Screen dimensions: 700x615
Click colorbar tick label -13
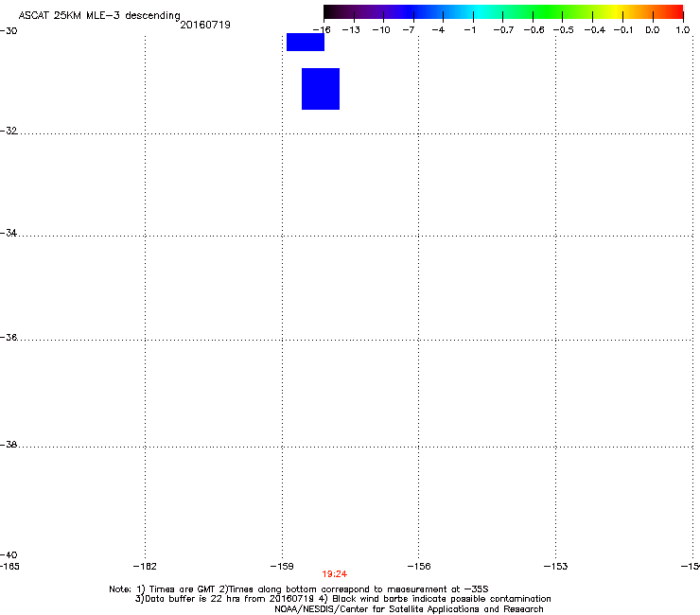coord(351,30)
